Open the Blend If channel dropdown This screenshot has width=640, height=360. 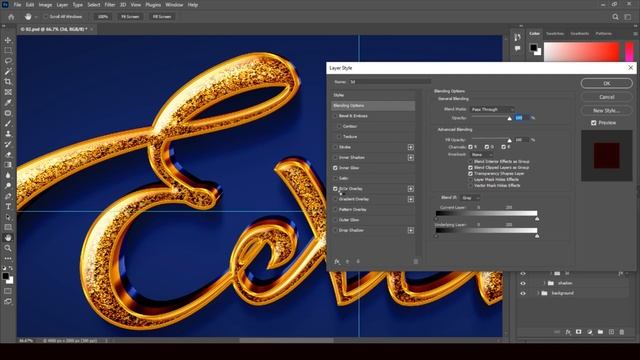[x=470, y=198]
